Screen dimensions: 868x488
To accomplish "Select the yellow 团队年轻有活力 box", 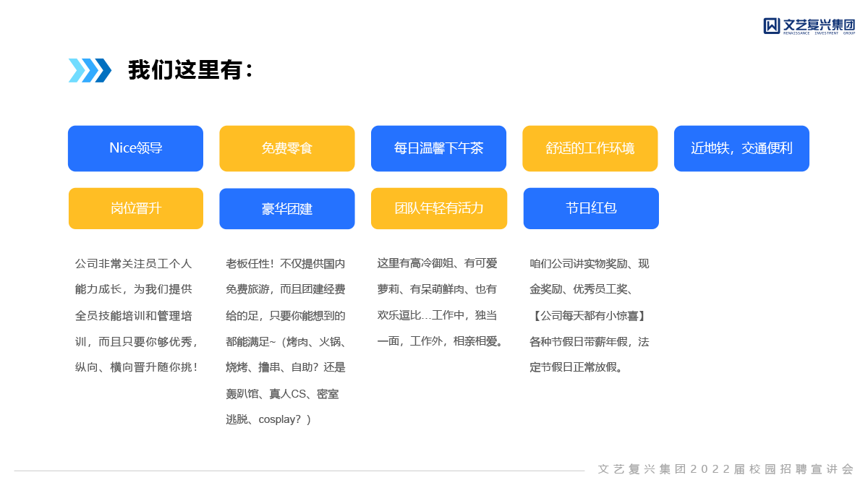I will (439, 208).
